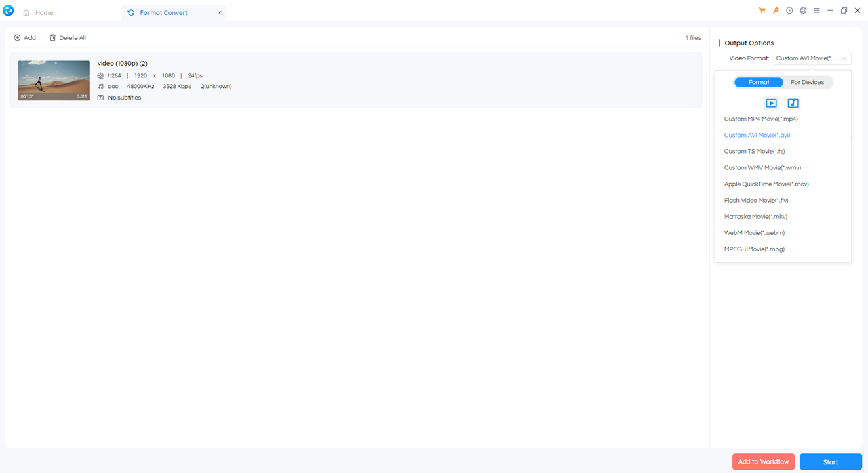Viewport: 868px width, 473px height.
Task: Click the 24fps frame rate text
Action: (195, 76)
